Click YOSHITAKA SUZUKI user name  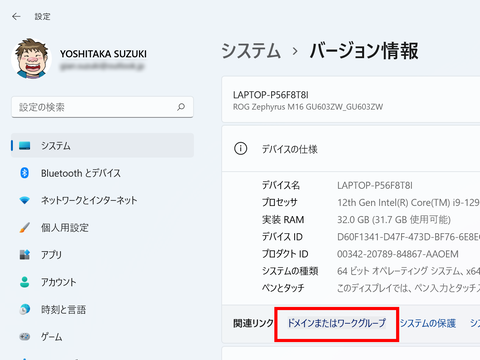pos(103,54)
